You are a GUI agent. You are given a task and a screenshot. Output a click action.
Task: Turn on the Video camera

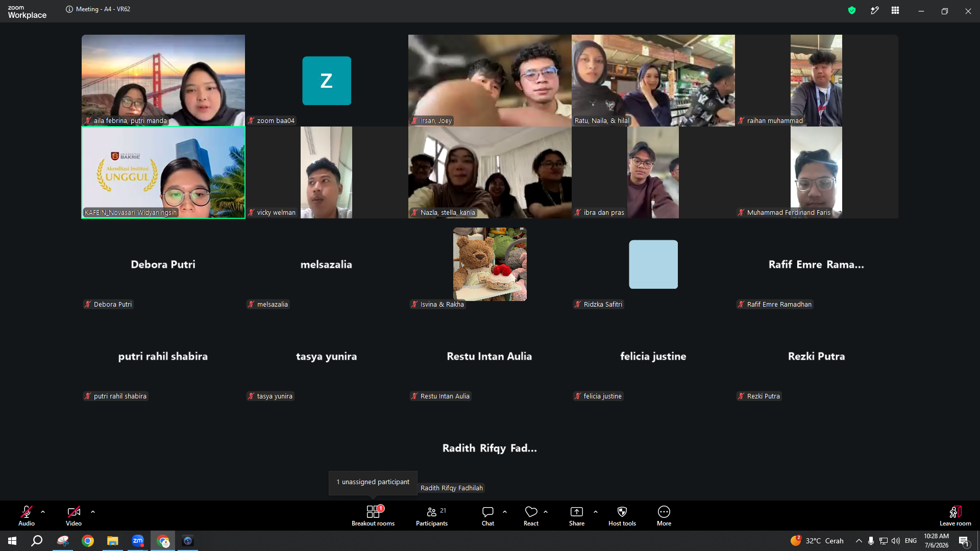click(73, 516)
